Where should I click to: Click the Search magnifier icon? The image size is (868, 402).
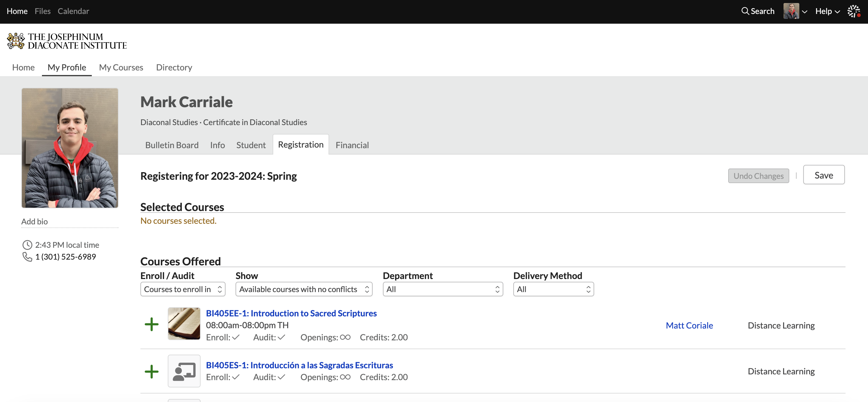745,11
